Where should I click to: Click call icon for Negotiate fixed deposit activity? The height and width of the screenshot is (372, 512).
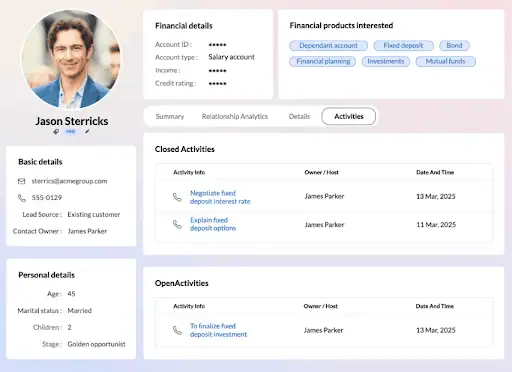(177, 197)
